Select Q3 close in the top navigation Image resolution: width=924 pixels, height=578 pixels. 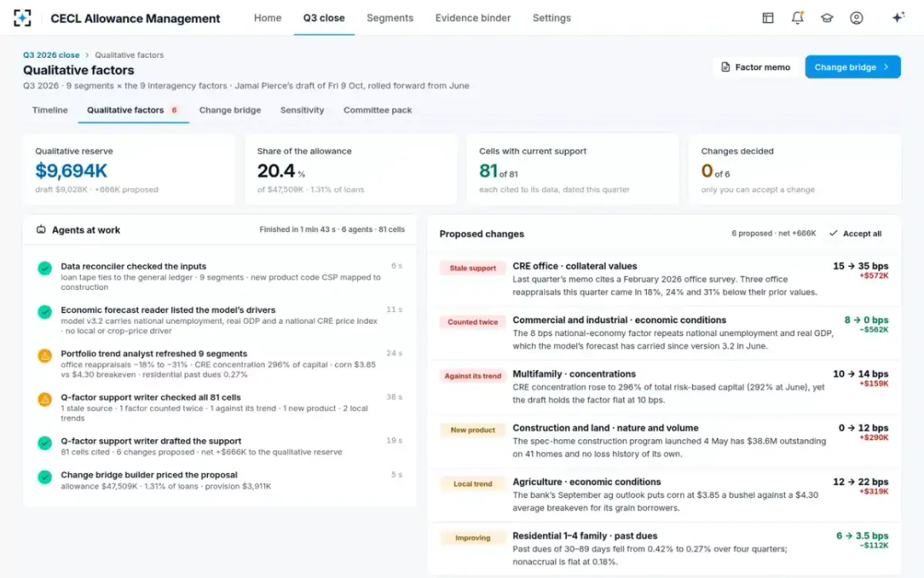pos(324,18)
